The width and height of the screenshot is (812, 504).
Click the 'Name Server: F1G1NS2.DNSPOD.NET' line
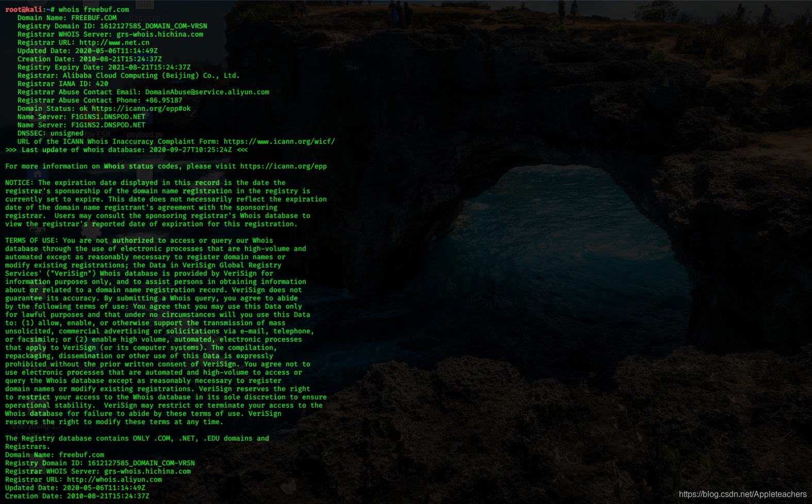[x=81, y=125]
